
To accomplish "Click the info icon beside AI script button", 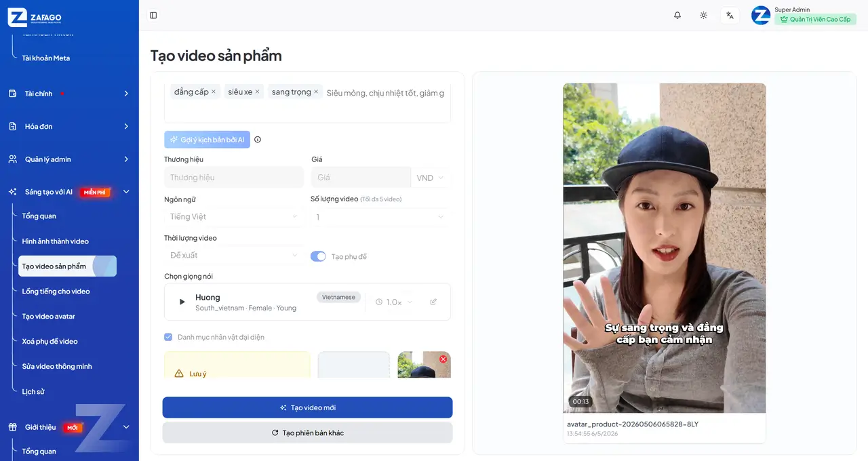I will click(258, 140).
